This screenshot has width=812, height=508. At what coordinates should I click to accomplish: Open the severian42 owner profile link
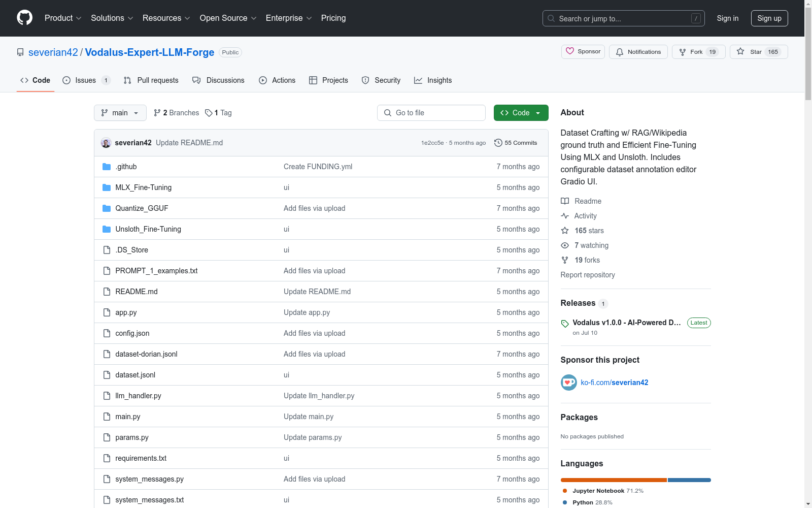(x=53, y=52)
